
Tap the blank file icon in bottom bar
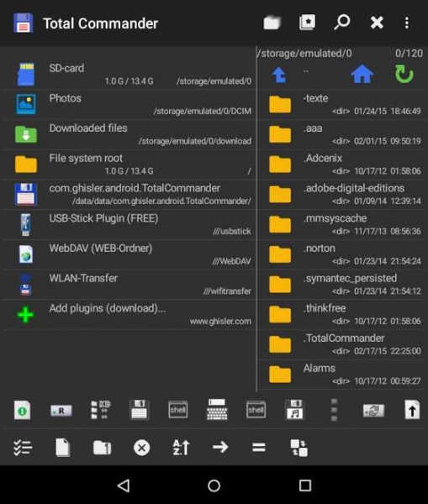tap(62, 448)
